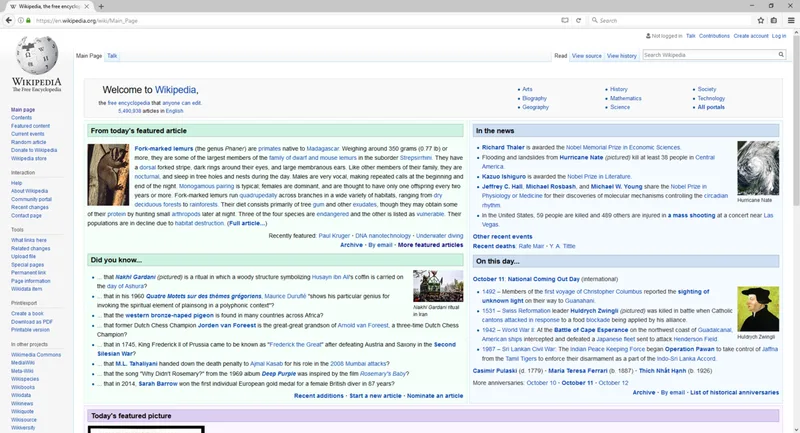Click the Wikipedia search magnifier icon
Viewport: 800px width, 433px height.
click(781, 55)
